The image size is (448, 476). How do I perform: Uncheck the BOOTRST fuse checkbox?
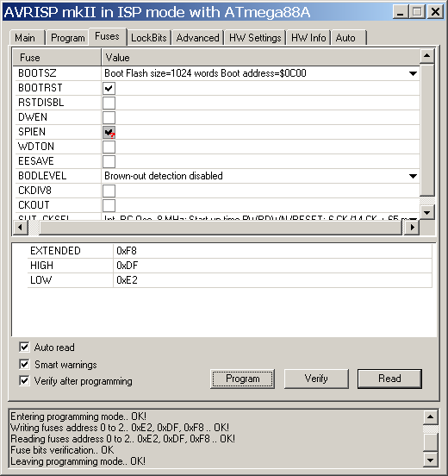109,88
